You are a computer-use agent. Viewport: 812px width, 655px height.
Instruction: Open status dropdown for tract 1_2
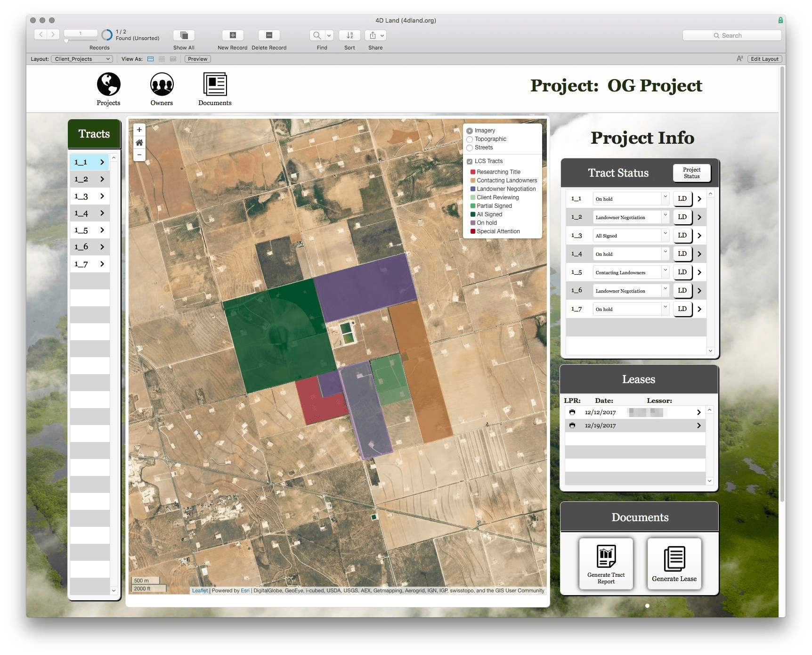[631, 217]
